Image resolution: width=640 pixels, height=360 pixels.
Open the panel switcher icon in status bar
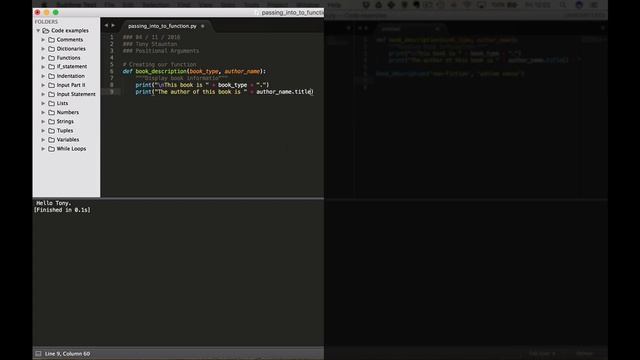[x=38, y=353]
